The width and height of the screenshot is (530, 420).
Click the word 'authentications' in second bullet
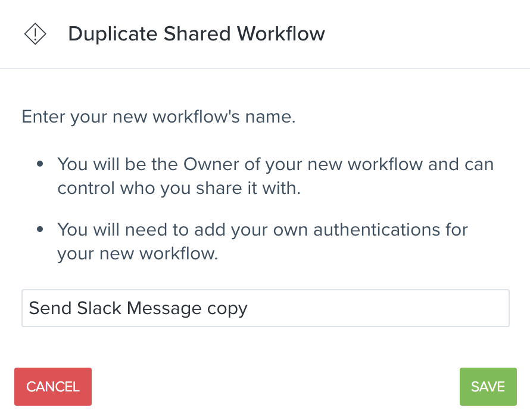point(376,230)
